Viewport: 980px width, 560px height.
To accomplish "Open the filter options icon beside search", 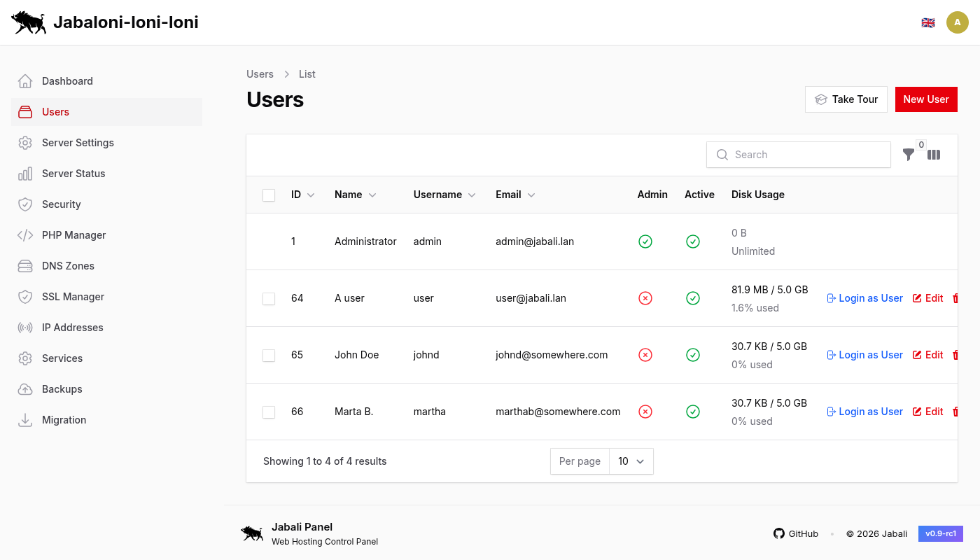I will point(909,155).
